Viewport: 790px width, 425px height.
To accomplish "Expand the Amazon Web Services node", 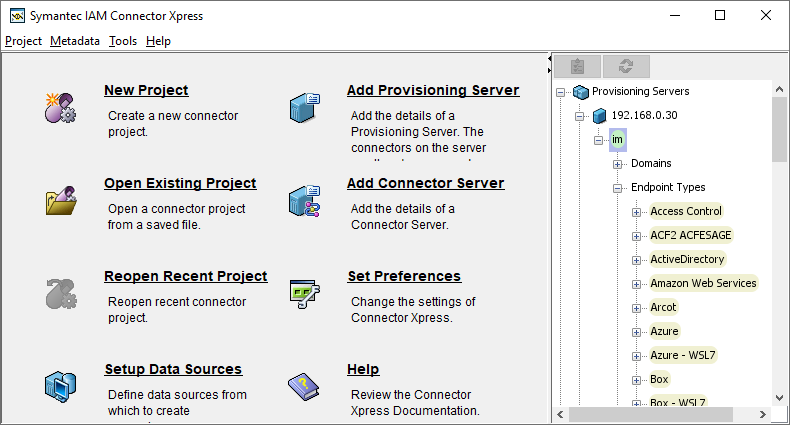I will (637, 283).
